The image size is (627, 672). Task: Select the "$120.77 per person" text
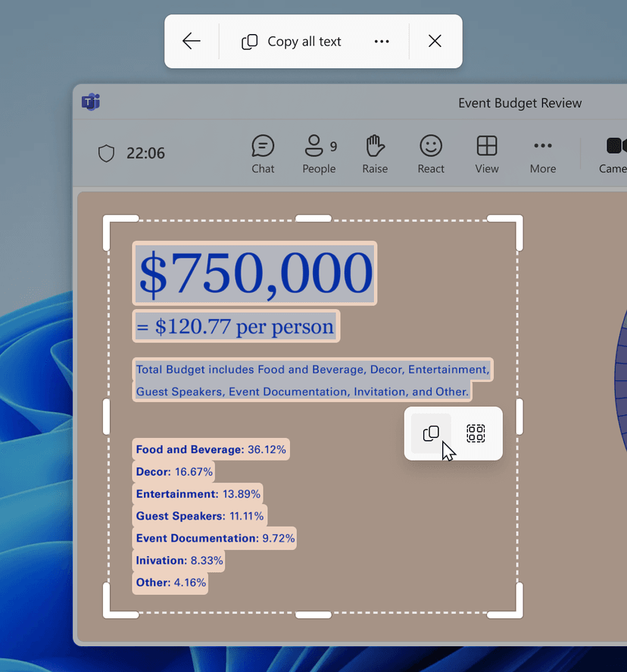click(236, 326)
